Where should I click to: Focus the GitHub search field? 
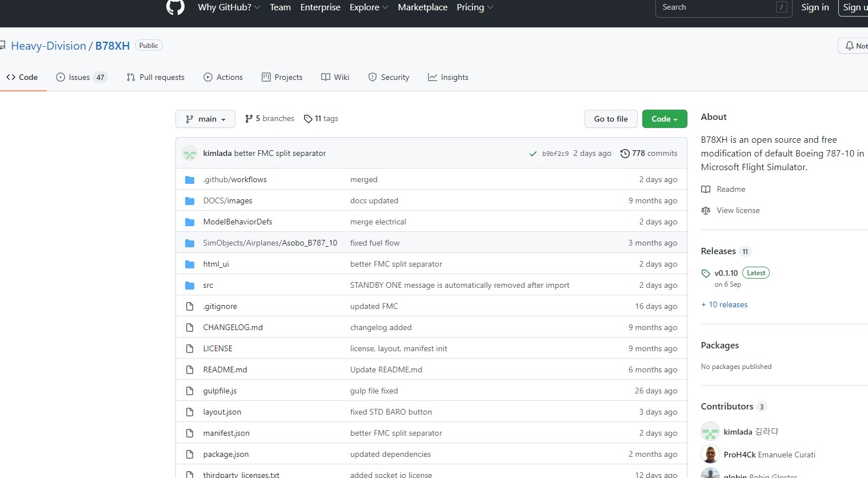click(x=723, y=7)
